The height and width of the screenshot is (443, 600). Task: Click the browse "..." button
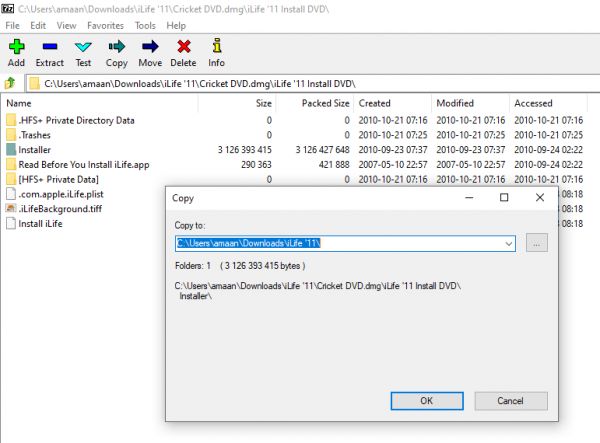536,243
